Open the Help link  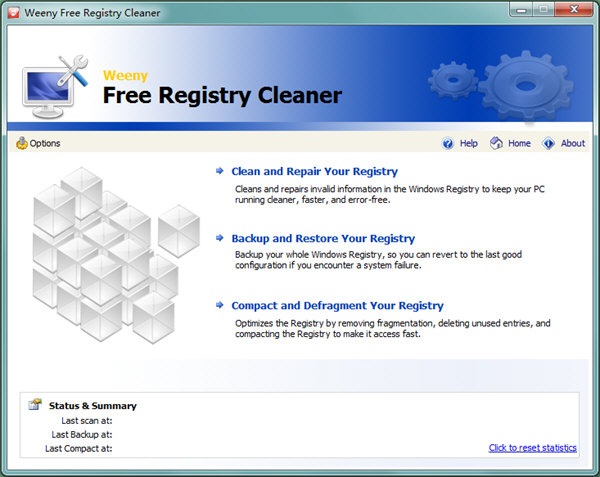pos(468,143)
